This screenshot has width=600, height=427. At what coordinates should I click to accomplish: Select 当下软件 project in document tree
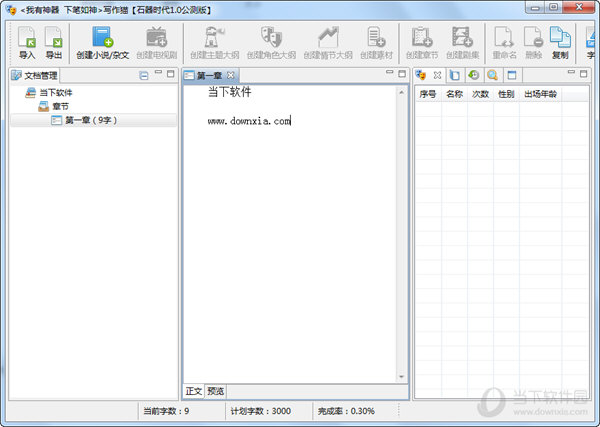point(49,93)
